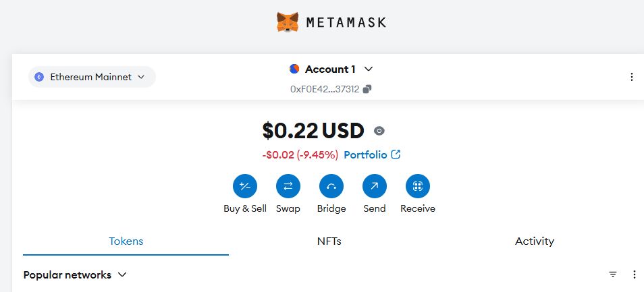The width and height of the screenshot is (644, 292).
Task: Click the Bridge icon button
Action: (x=331, y=186)
